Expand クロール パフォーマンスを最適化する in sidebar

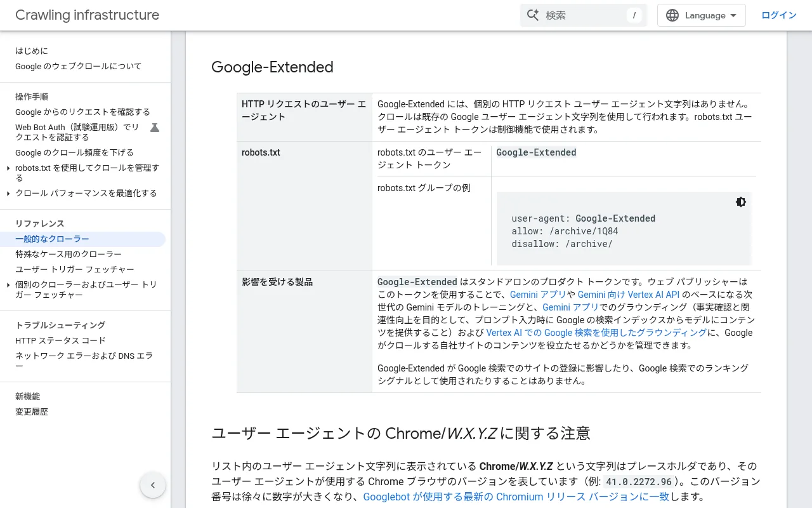pyautogui.click(x=8, y=194)
